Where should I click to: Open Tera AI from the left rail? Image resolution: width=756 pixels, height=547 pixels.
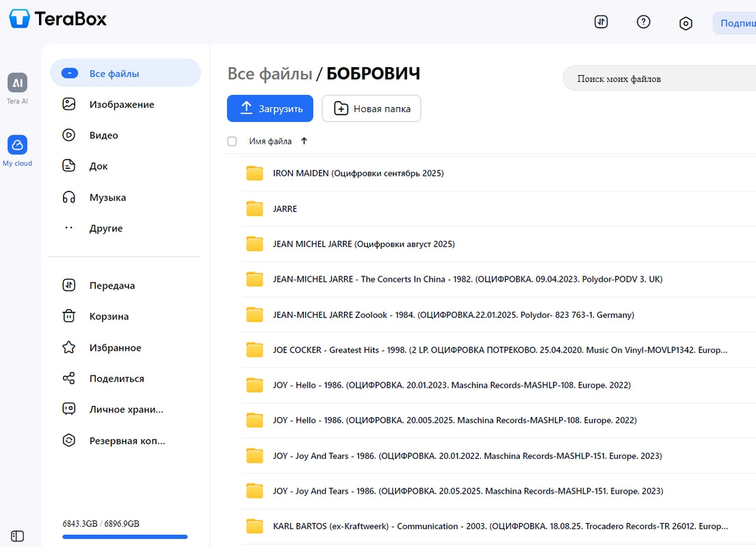coord(17,88)
